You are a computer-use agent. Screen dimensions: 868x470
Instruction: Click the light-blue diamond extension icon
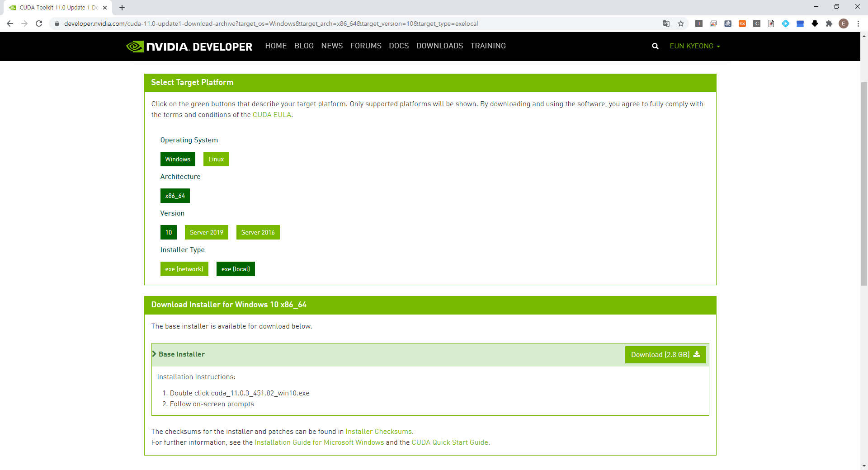coord(786,23)
